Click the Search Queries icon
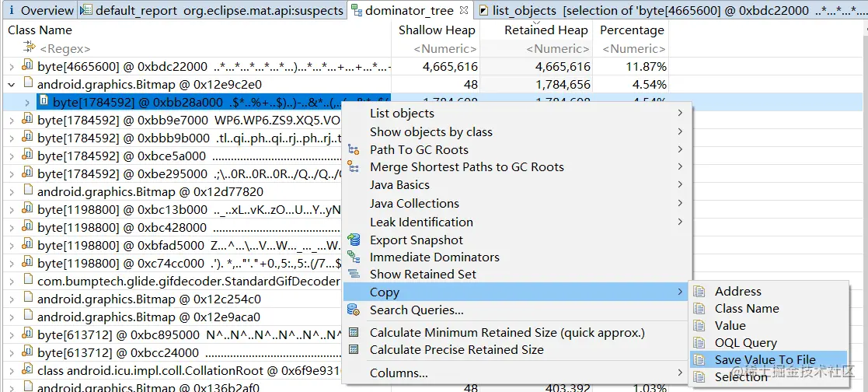The height and width of the screenshot is (392, 868). tap(354, 310)
